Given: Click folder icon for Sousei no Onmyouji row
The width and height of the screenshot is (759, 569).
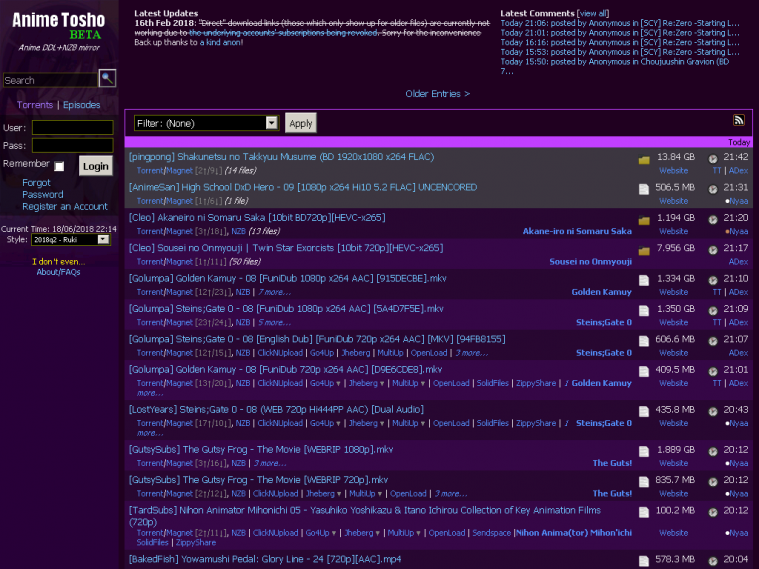Looking at the screenshot, I should point(644,251).
